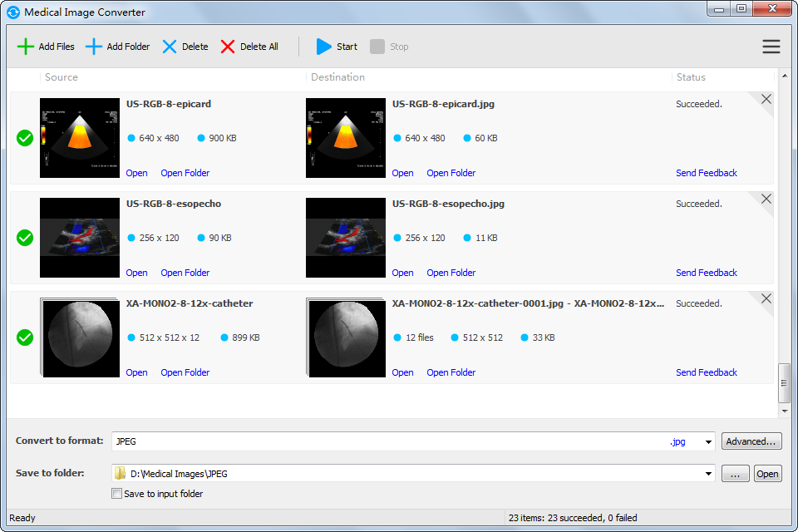Viewport: 798px width, 532px height.
Task: Click the red Delete All icon
Action: (x=228, y=47)
